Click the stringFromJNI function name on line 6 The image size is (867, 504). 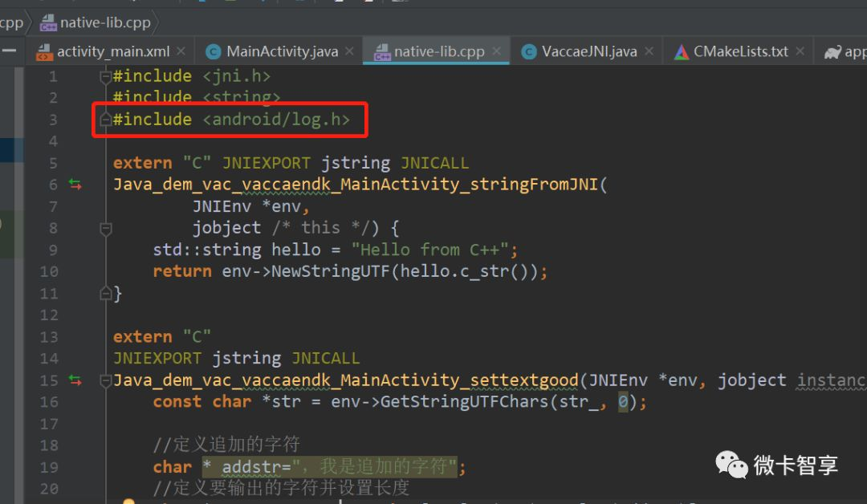tap(534, 184)
